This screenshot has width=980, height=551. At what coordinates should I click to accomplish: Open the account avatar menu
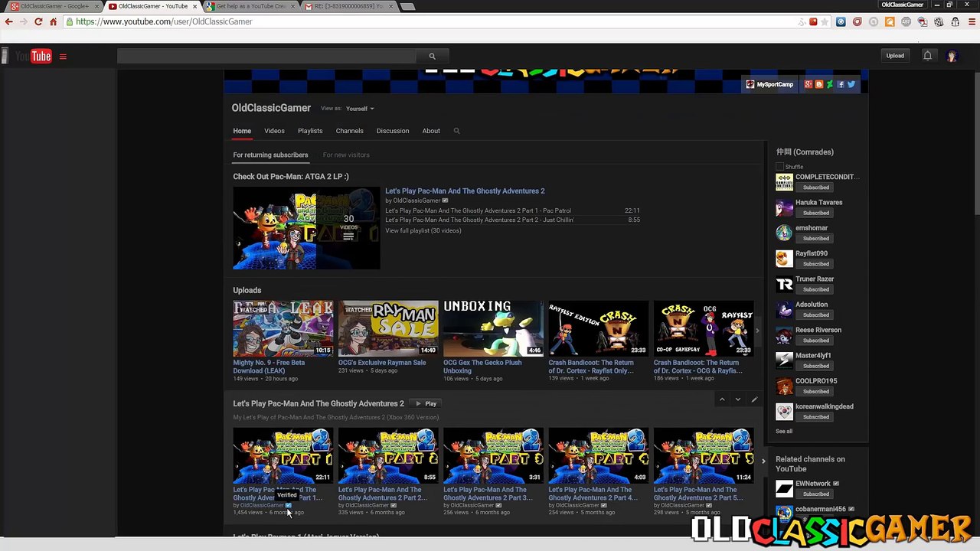coord(952,56)
